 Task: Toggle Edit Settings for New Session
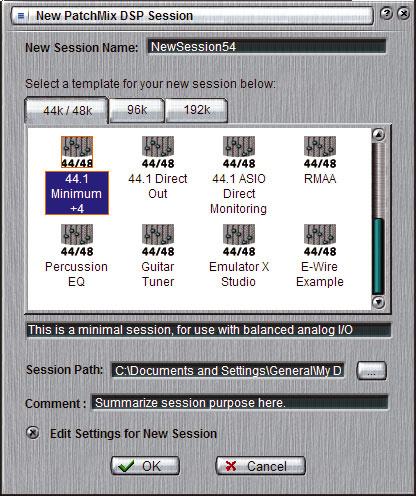click(33, 433)
